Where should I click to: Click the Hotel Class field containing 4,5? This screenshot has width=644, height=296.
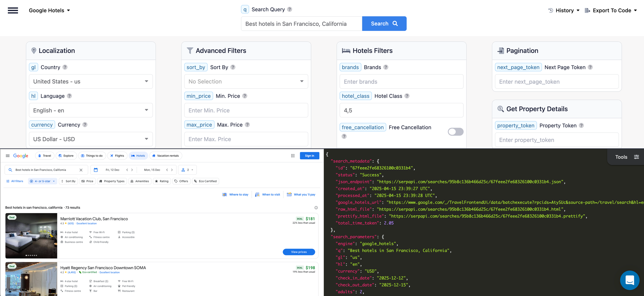[x=402, y=110]
